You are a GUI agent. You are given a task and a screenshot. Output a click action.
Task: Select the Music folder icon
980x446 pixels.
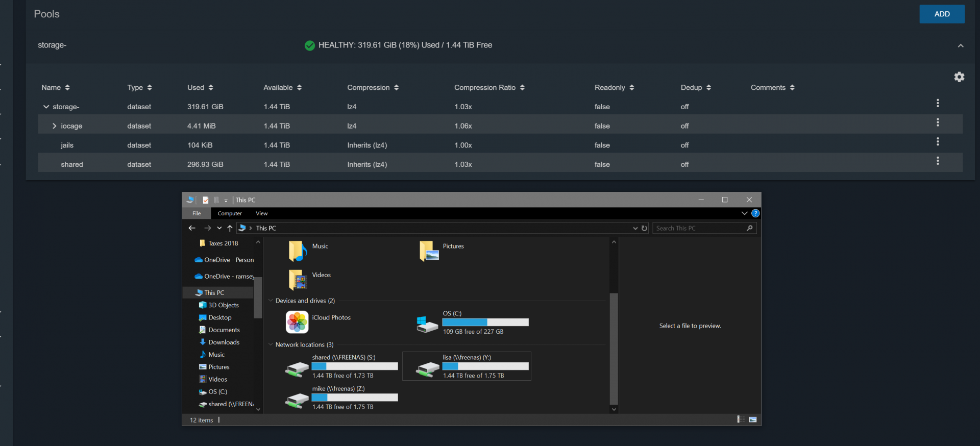[298, 251]
